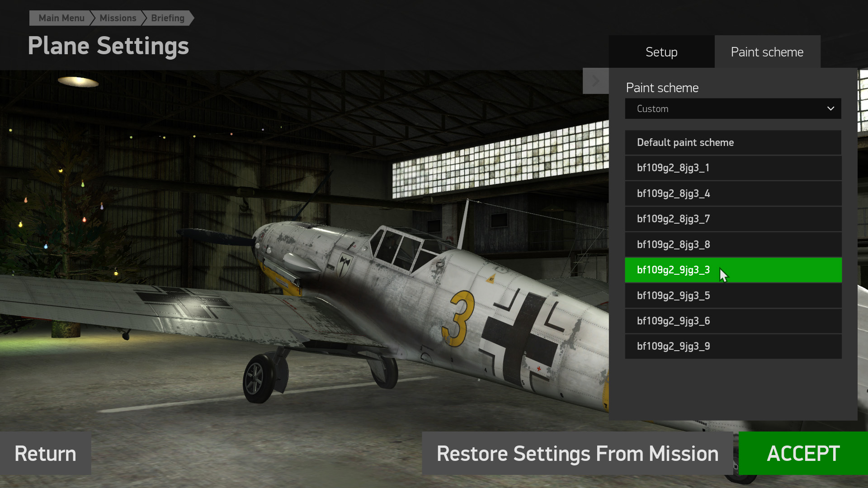Screen dimensions: 868x488
Task: Choose paint scheme bf109g2_9jg3_5
Action: (733, 296)
